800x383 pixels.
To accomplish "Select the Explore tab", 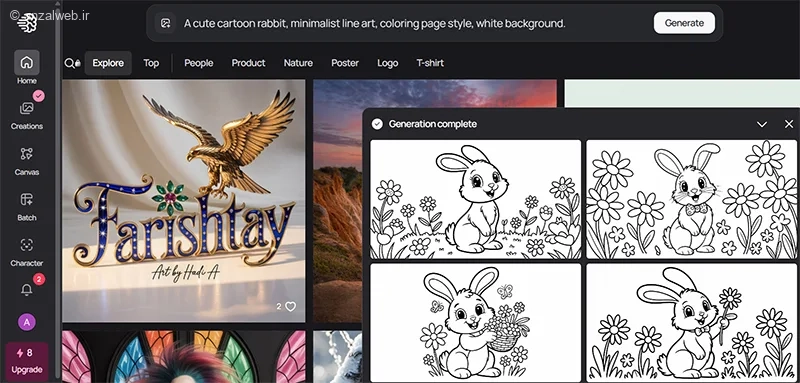I will [108, 63].
